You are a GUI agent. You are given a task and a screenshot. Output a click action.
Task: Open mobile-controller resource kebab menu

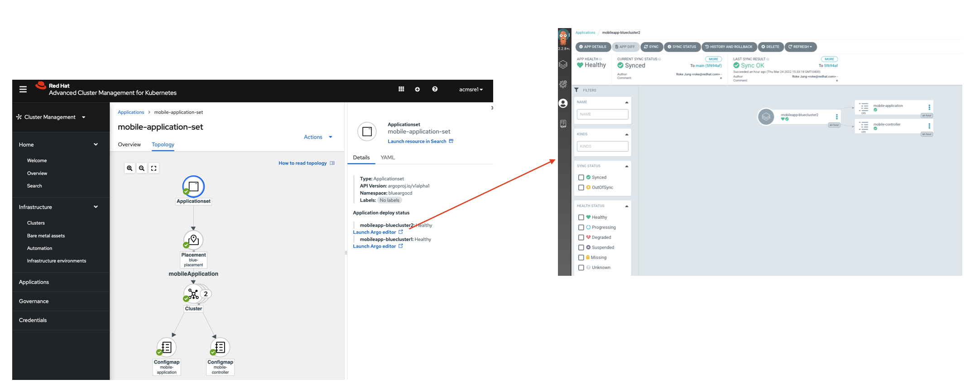click(x=929, y=126)
